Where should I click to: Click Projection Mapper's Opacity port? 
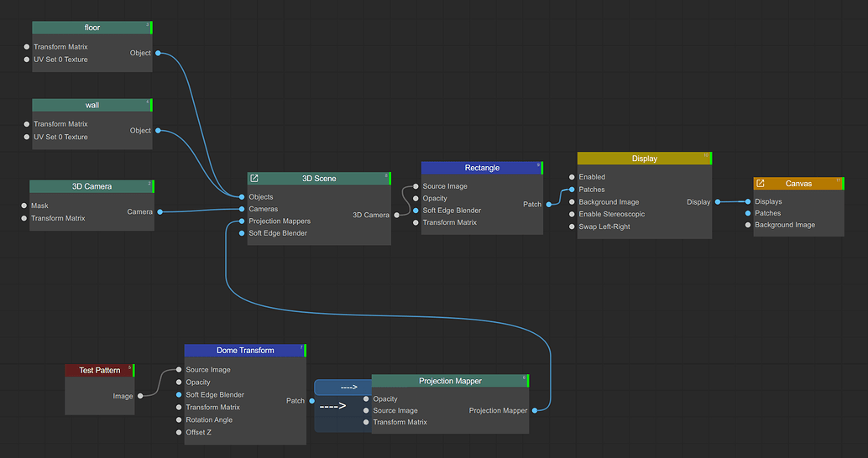pyautogui.click(x=366, y=398)
